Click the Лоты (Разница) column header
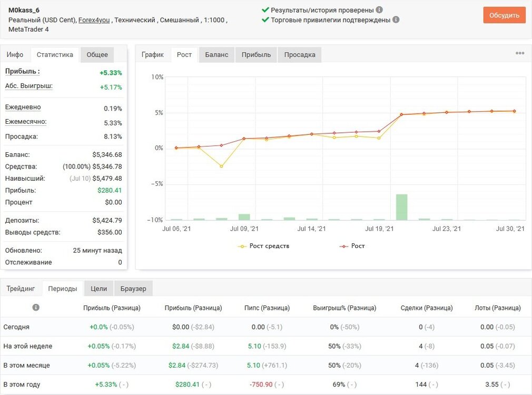The height and width of the screenshot is (395, 532). tap(497, 308)
